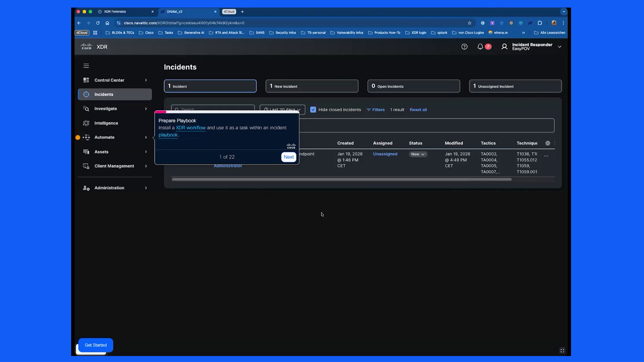644x362 pixels.
Task: Open table column settings gear icon
Action: (x=548, y=143)
